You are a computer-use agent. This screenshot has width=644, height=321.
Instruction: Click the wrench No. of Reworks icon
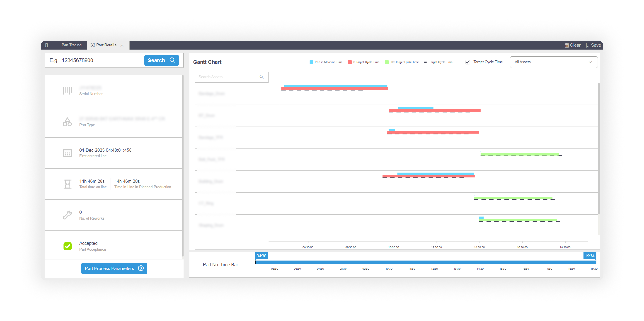pos(67,215)
